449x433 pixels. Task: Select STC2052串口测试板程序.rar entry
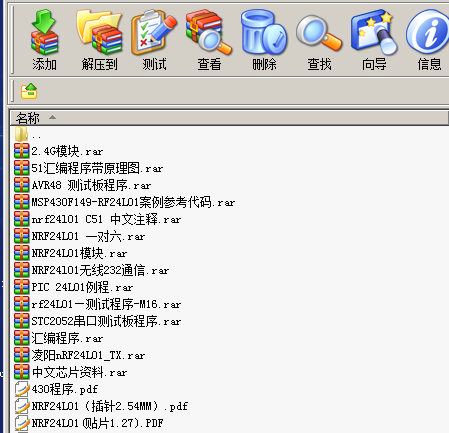98,321
